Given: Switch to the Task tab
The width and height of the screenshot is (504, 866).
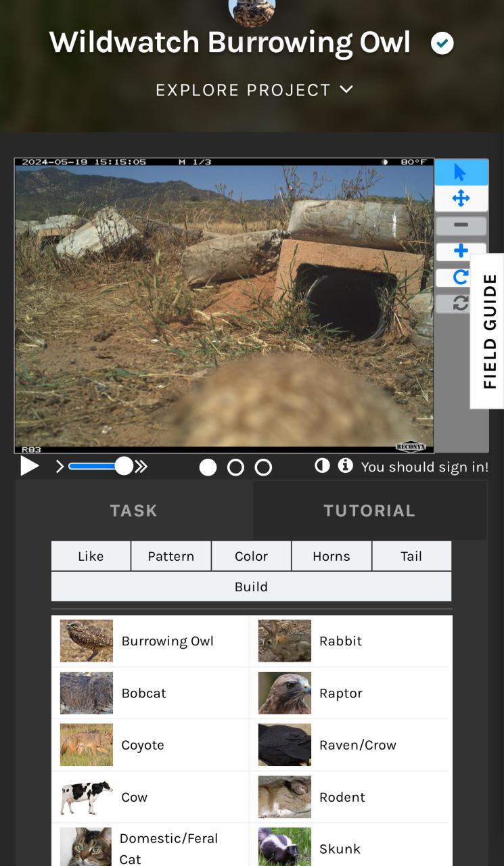Looking at the screenshot, I should 134,511.
